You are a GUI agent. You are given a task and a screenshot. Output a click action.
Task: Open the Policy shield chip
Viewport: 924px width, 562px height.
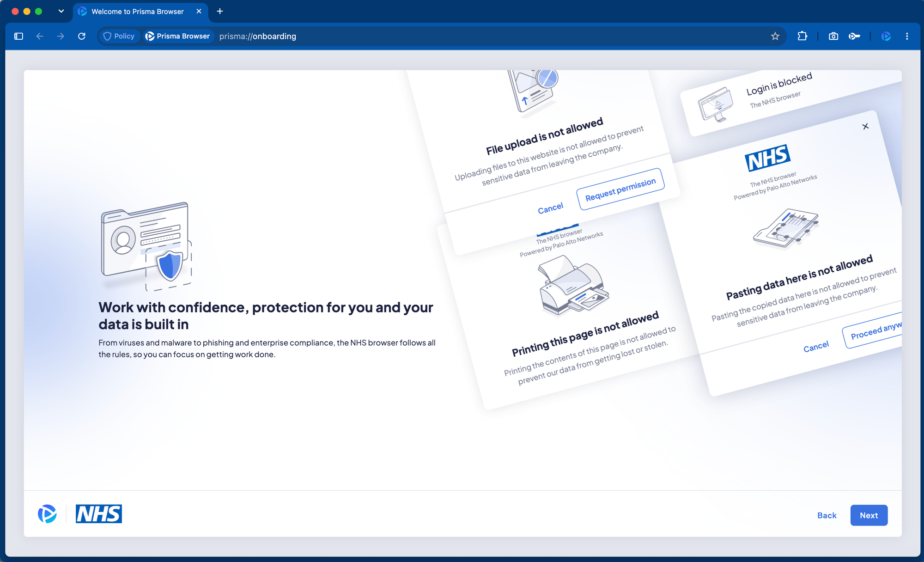tap(119, 36)
